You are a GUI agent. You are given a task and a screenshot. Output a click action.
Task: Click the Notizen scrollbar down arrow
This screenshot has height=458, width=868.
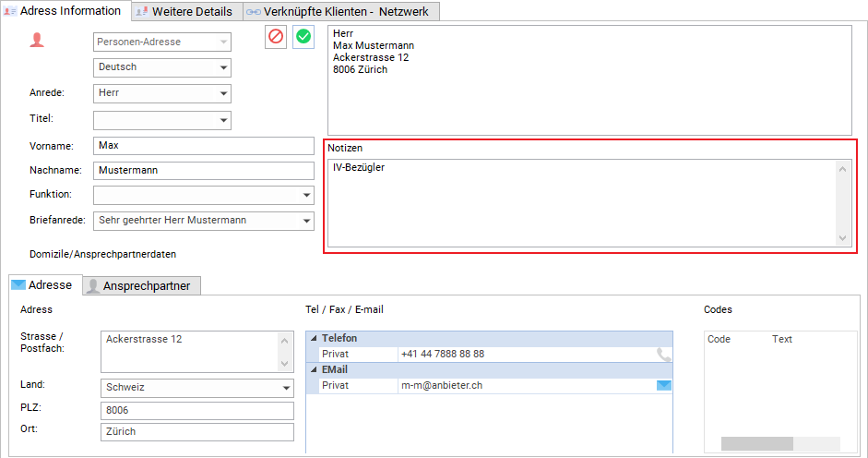click(842, 238)
